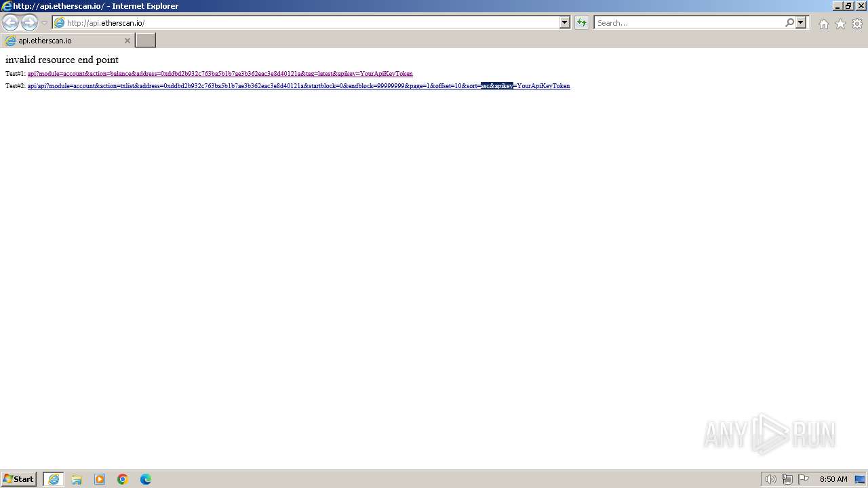Click the 8:50 AM system clock
868x488 pixels.
pos(833,479)
